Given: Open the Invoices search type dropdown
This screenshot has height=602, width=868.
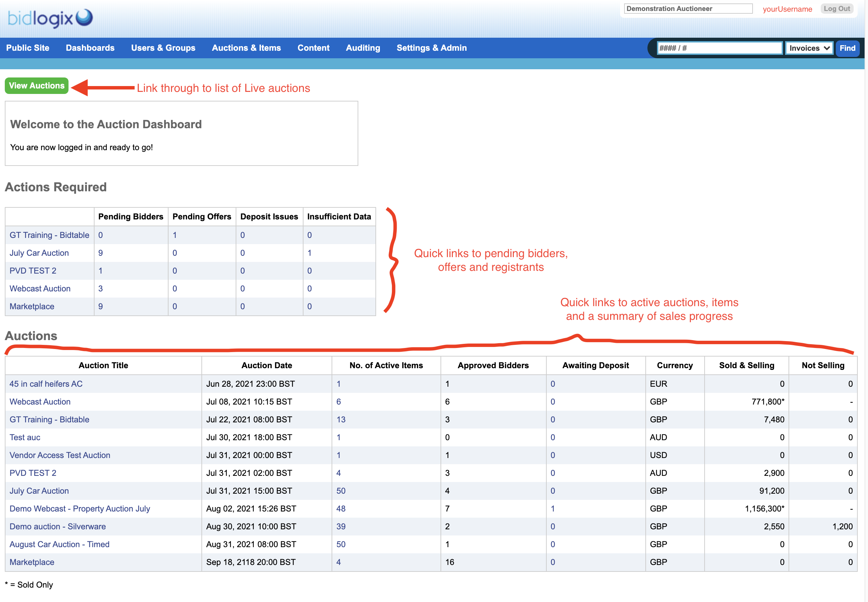Looking at the screenshot, I should point(809,48).
